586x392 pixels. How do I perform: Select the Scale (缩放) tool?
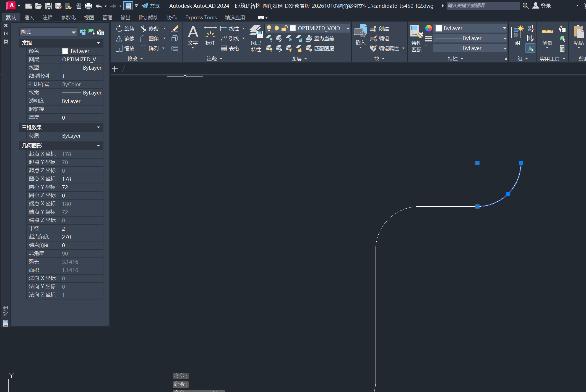pos(125,48)
